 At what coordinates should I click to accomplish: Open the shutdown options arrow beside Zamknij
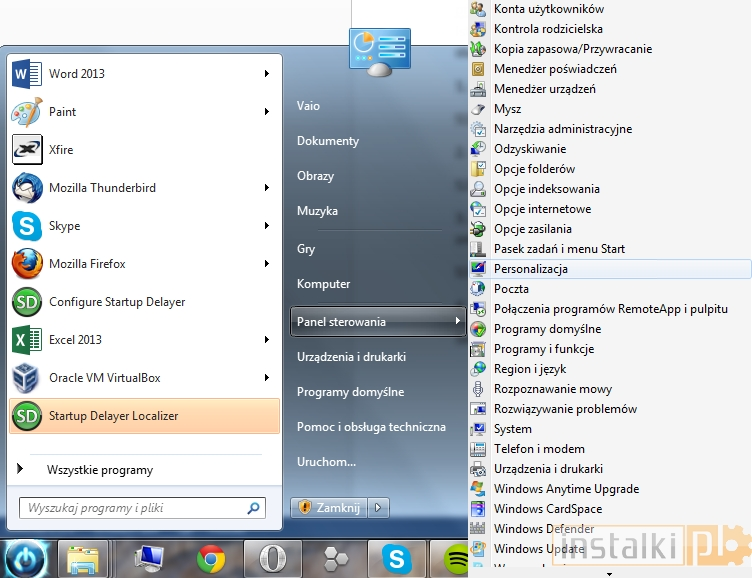(377, 508)
